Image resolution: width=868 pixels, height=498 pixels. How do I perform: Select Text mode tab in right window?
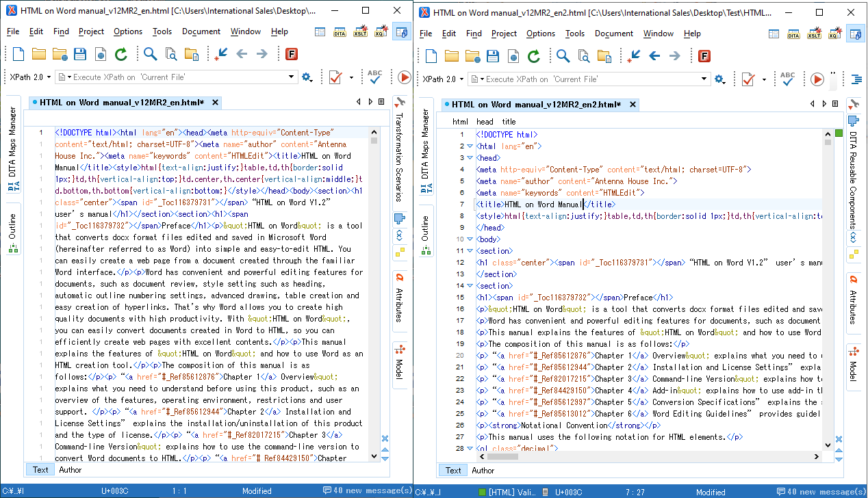coord(453,471)
